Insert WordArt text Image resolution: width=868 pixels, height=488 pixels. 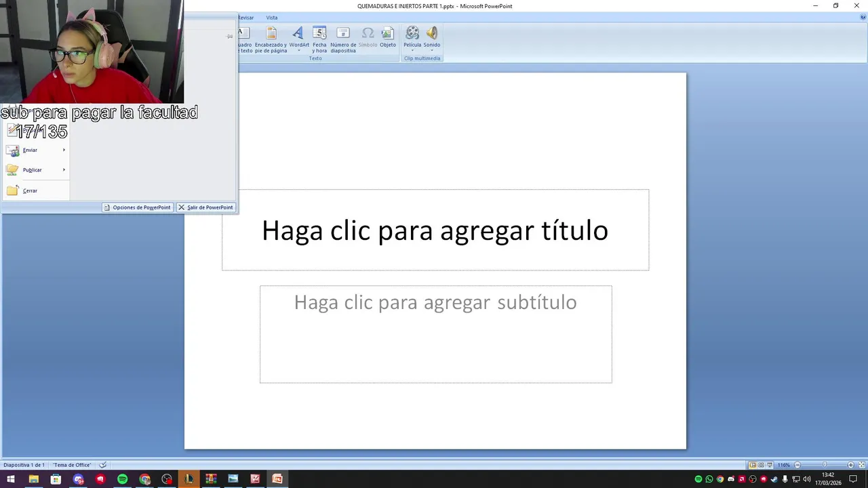(x=298, y=37)
